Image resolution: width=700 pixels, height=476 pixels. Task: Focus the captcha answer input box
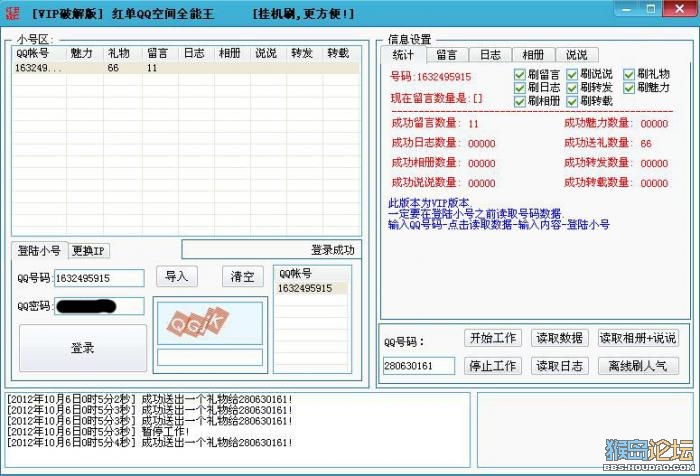pos(210,357)
